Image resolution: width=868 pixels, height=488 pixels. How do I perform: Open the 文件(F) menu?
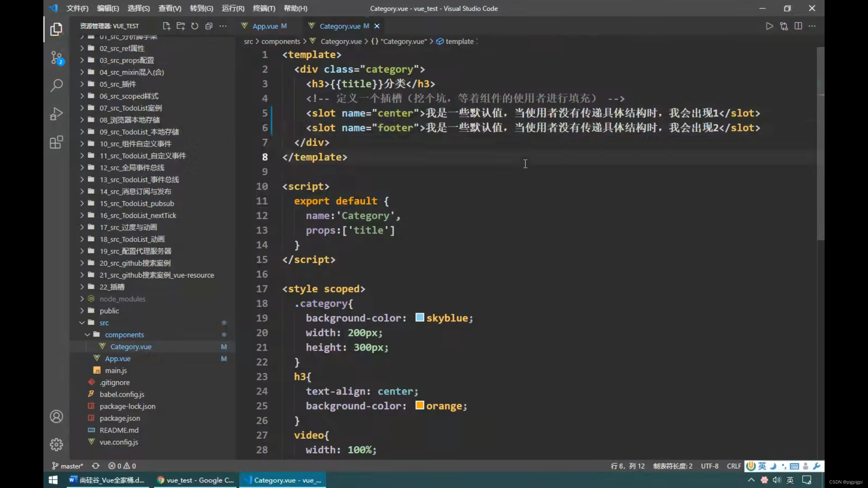77,8
